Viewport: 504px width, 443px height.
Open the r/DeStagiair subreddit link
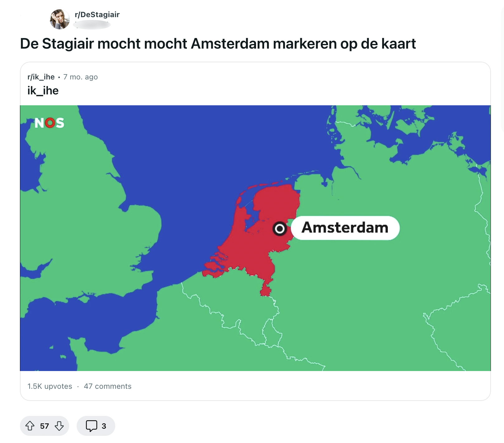pyautogui.click(x=97, y=14)
